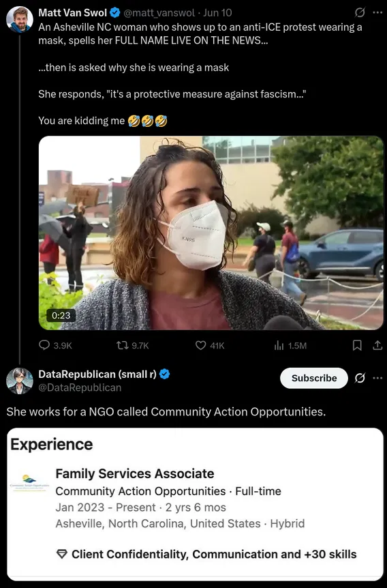The height and width of the screenshot is (588, 387).
Task: Click the DataRepublican (small r) display name
Action: tap(97, 374)
